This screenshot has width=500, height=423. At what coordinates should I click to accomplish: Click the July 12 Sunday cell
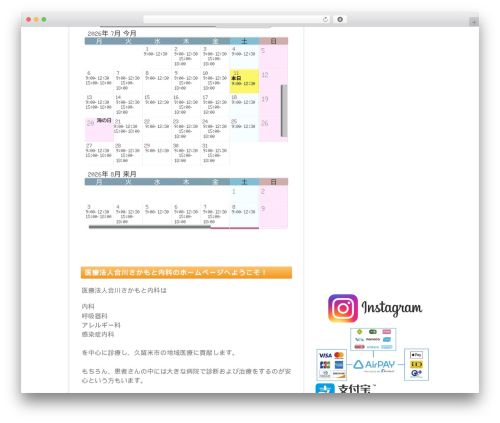[x=273, y=81]
